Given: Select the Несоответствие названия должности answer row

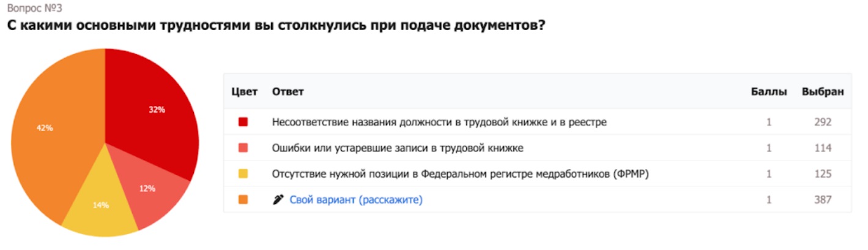Looking at the screenshot, I should pos(439,122).
